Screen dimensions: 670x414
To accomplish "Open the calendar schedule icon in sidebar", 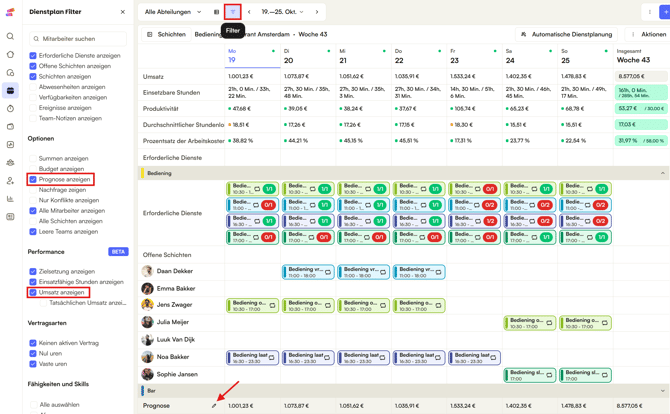I will [x=10, y=91].
